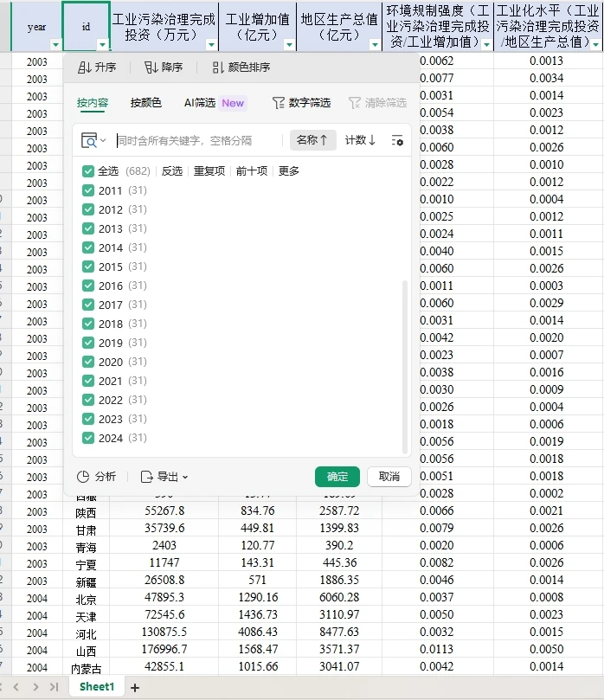Select cell with value 0.0113

tap(437, 649)
